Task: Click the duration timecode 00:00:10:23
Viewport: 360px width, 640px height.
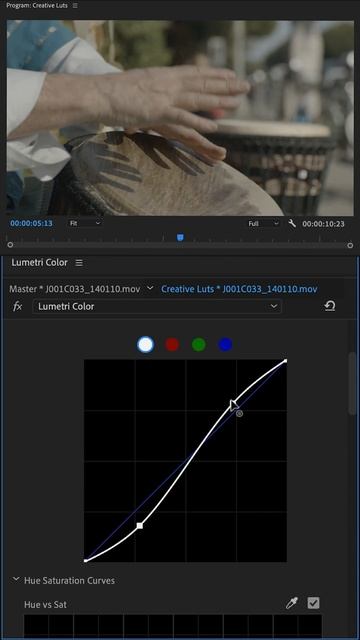Action: coord(323,224)
